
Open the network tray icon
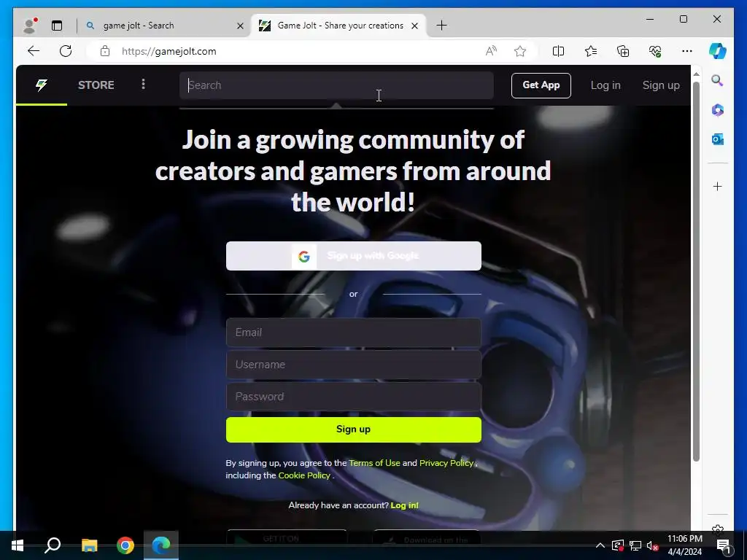[x=635, y=545]
